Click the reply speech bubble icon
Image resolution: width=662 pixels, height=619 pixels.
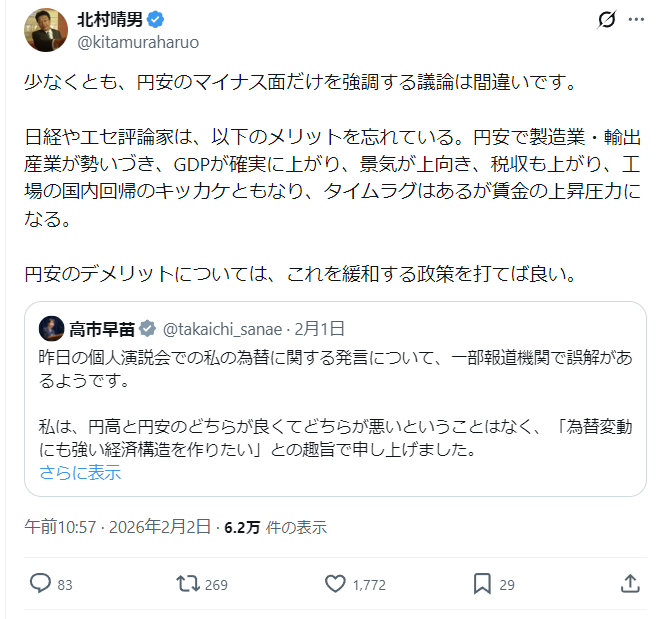click(40, 584)
